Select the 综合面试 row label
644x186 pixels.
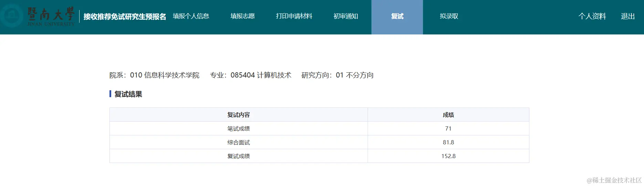coord(239,142)
